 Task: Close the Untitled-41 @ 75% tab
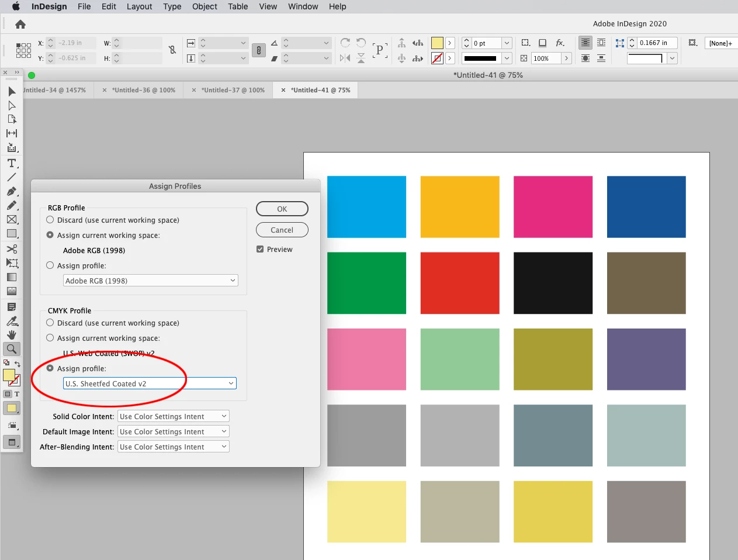(x=283, y=90)
